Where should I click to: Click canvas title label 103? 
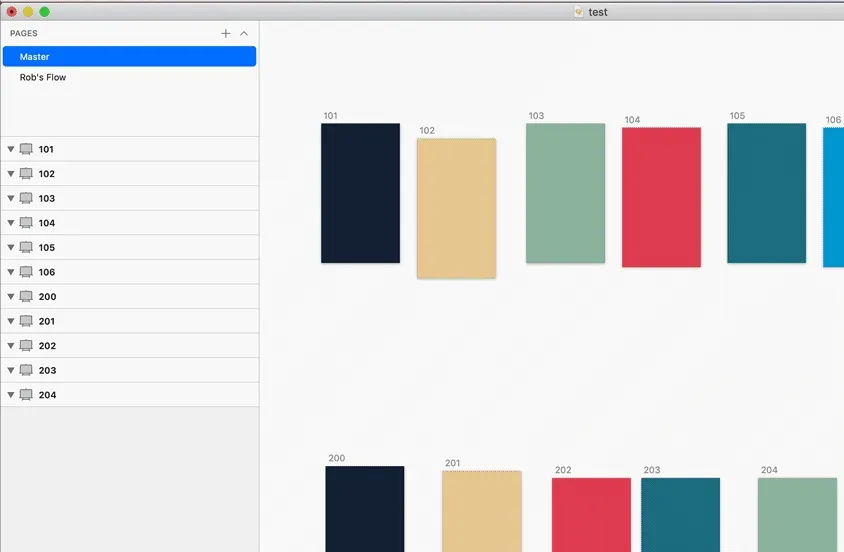point(536,116)
